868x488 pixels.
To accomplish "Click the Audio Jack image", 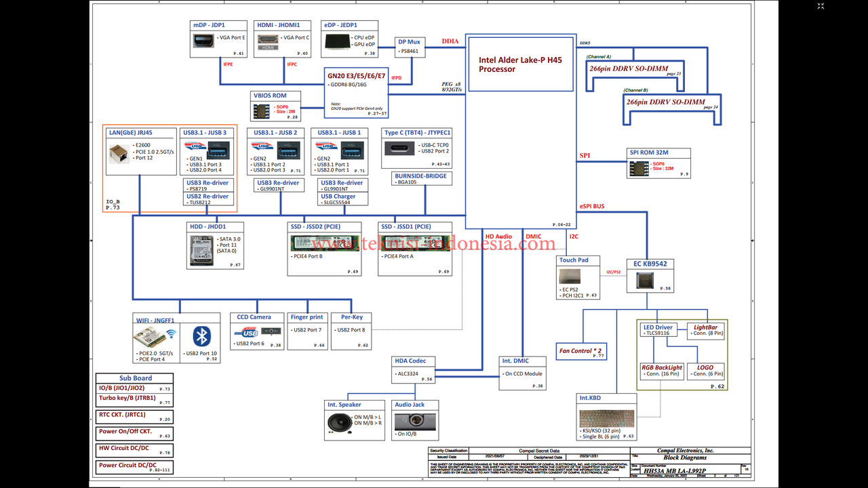I will click(414, 420).
